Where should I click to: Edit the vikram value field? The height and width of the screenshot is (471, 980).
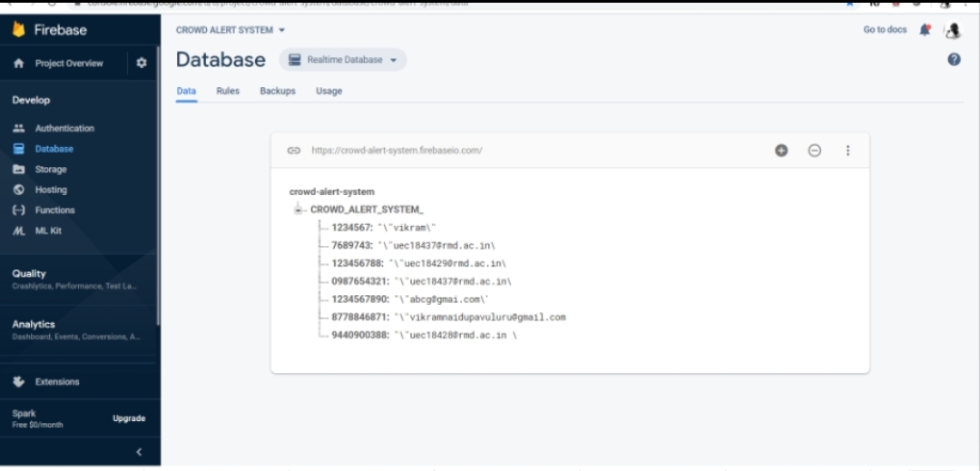pyautogui.click(x=407, y=228)
